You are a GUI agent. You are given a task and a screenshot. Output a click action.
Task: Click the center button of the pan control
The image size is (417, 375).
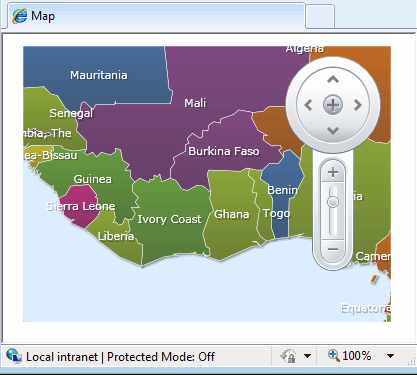[333, 105]
